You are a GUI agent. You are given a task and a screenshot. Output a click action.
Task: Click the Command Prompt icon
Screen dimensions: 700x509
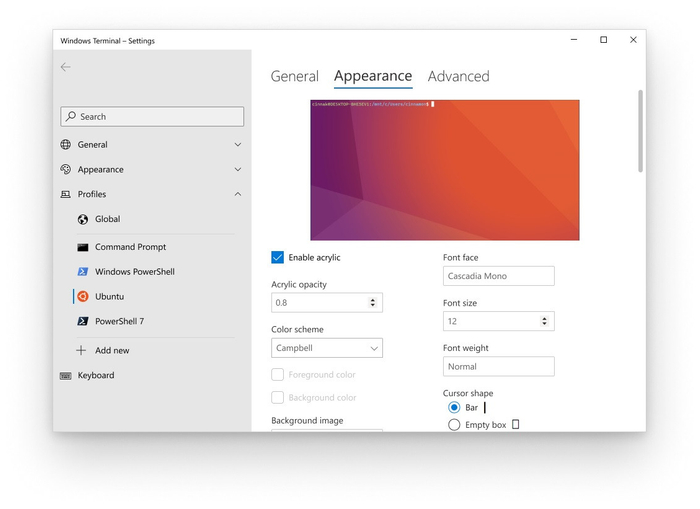coord(83,247)
